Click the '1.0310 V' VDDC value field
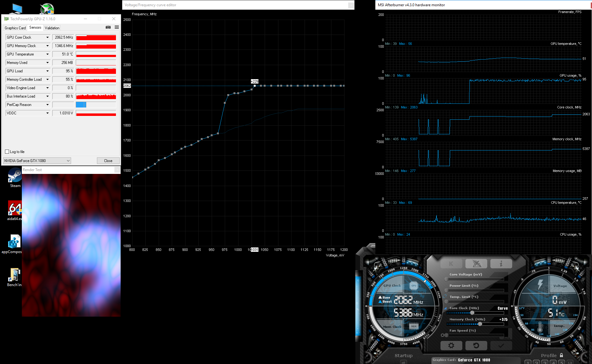This screenshot has height=364, width=592. [x=63, y=113]
